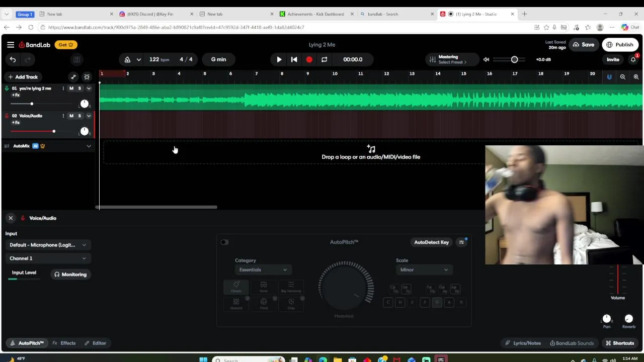This screenshot has height=362, width=644.
Task: Open Lyrics/Notes panel
Action: pos(523,343)
